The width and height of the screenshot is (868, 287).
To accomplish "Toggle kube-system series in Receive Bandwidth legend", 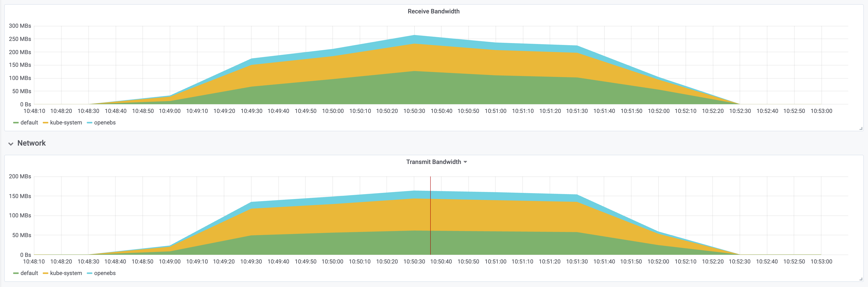I will [x=66, y=123].
